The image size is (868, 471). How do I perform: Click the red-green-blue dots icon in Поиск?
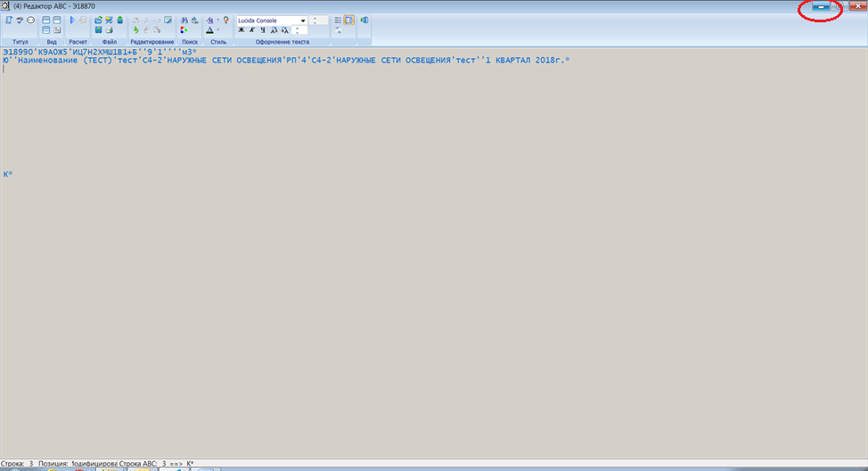pos(184,30)
